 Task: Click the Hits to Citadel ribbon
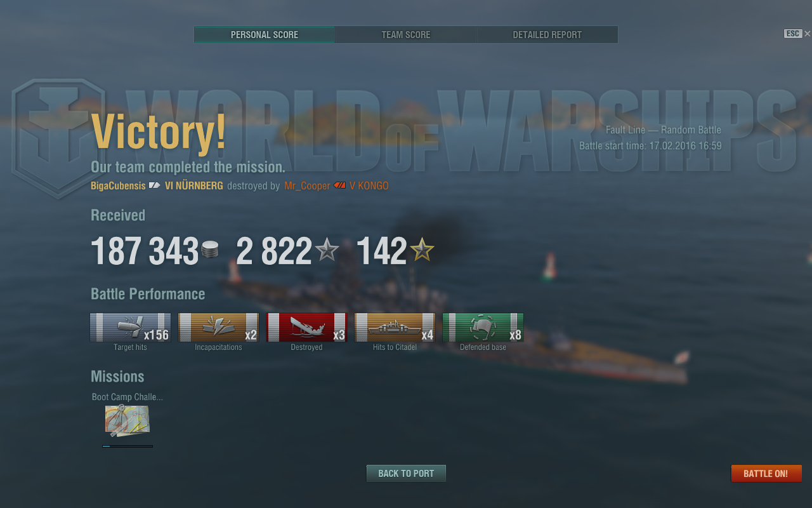pyautogui.click(x=395, y=327)
